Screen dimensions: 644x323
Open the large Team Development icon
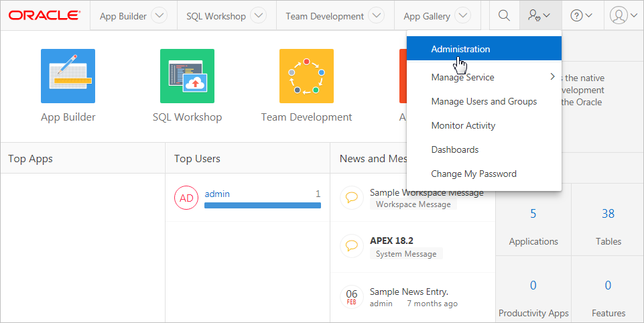click(x=306, y=76)
